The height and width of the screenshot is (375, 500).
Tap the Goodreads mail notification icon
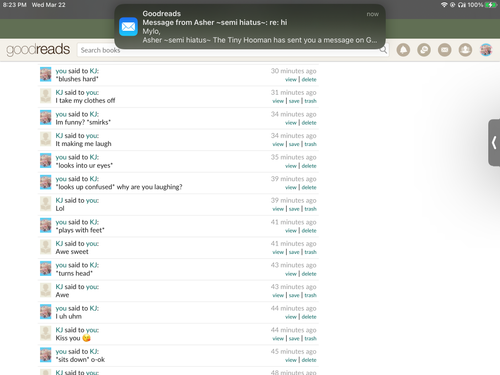pos(128,27)
